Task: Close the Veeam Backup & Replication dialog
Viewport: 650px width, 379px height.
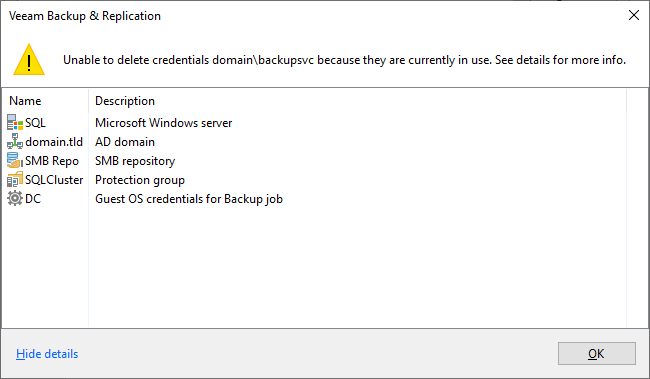Action: (634, 15)
